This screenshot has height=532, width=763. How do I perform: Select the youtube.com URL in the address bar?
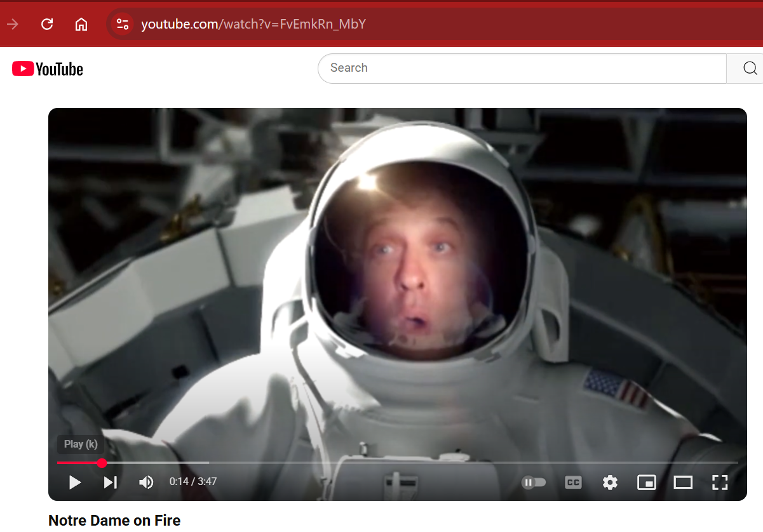coord(253,24)
